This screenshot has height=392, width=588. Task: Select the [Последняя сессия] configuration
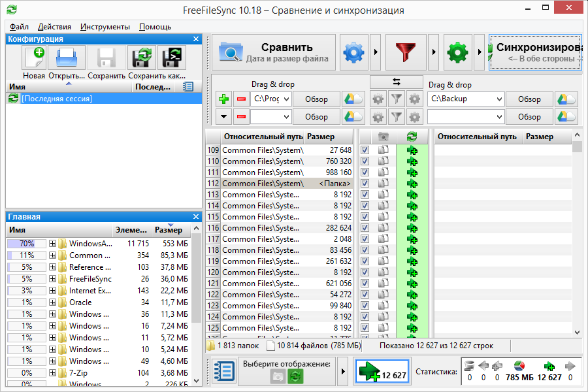point(104,99)
